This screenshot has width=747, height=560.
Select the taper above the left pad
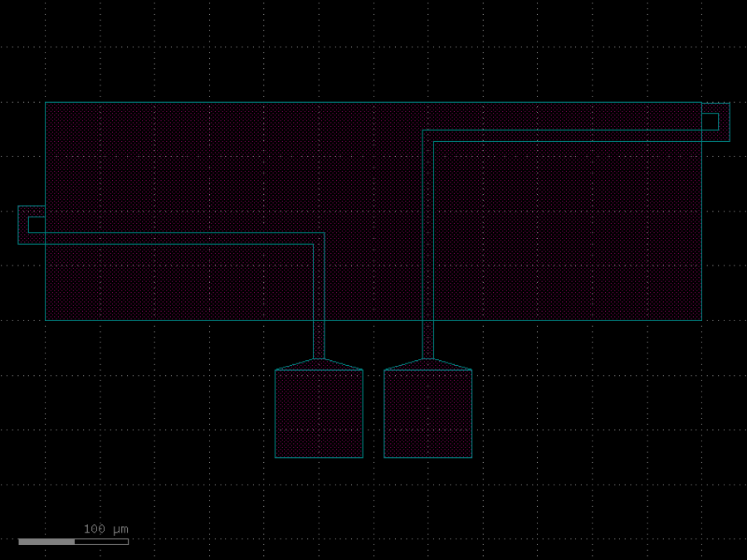(x=319, y=364)
